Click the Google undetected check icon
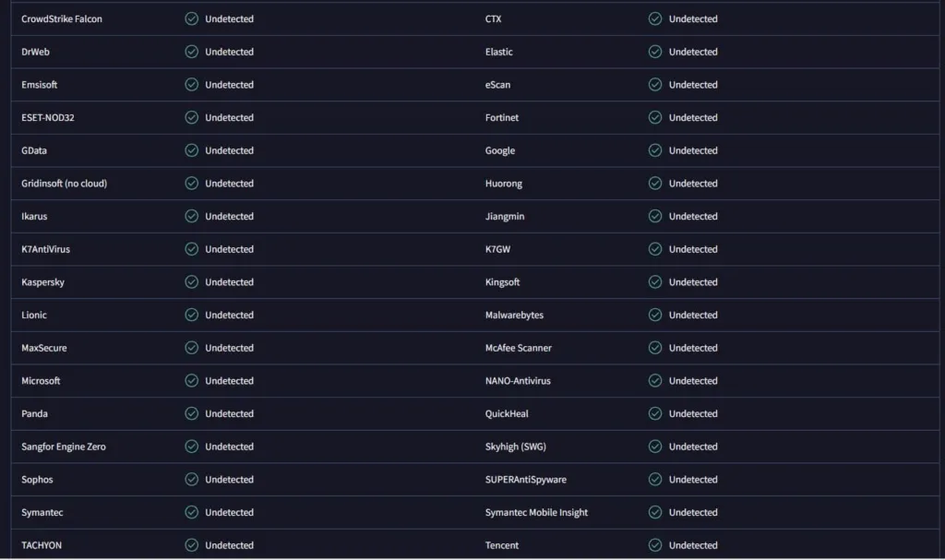The image size is (945, 560). pos(655,150)
